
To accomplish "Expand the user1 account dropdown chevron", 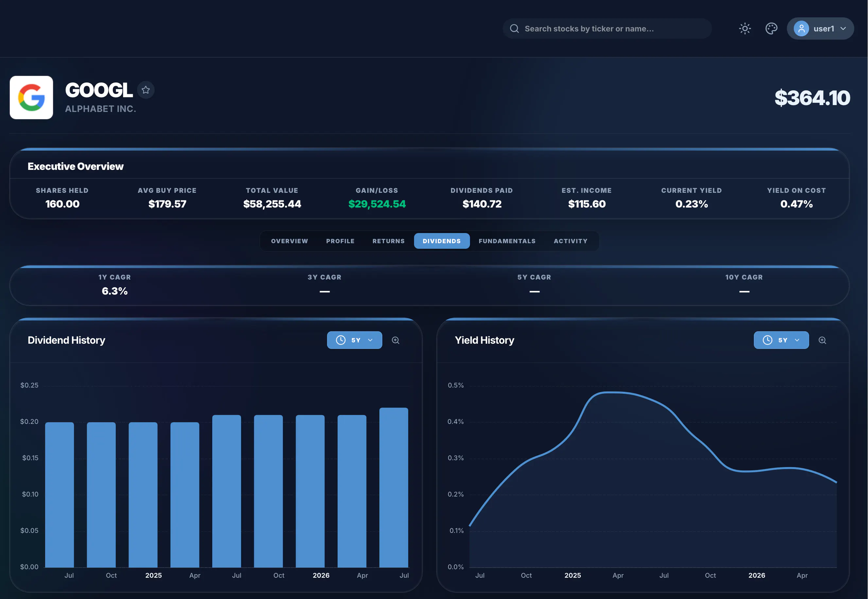I will pos(843,28).
